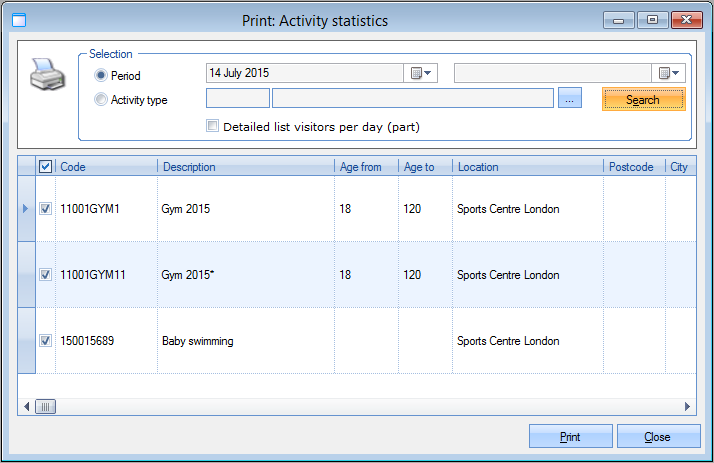The image size is (714, 463).
Task: Click into the activity type description field
Action: coord(412,99)
